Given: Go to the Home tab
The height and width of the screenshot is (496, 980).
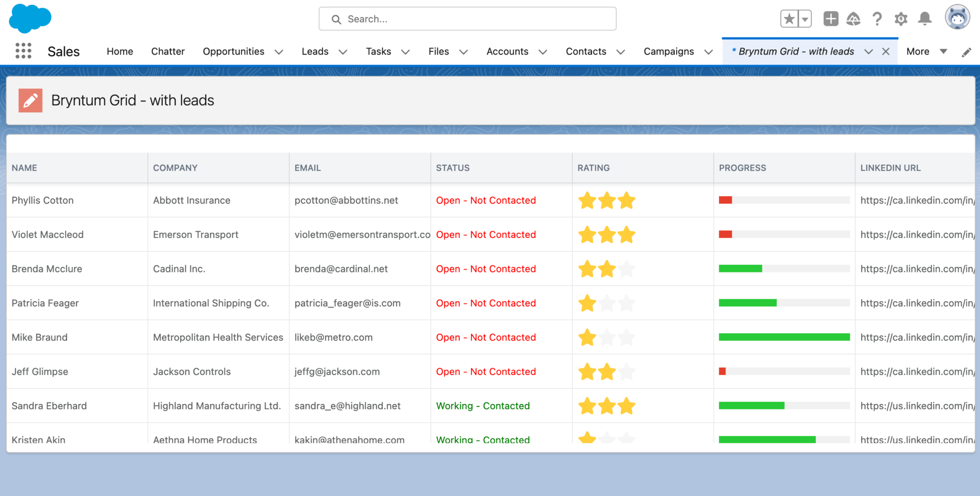Looking at the screenshot, I should pyautogui.click(x=120, y=51).
